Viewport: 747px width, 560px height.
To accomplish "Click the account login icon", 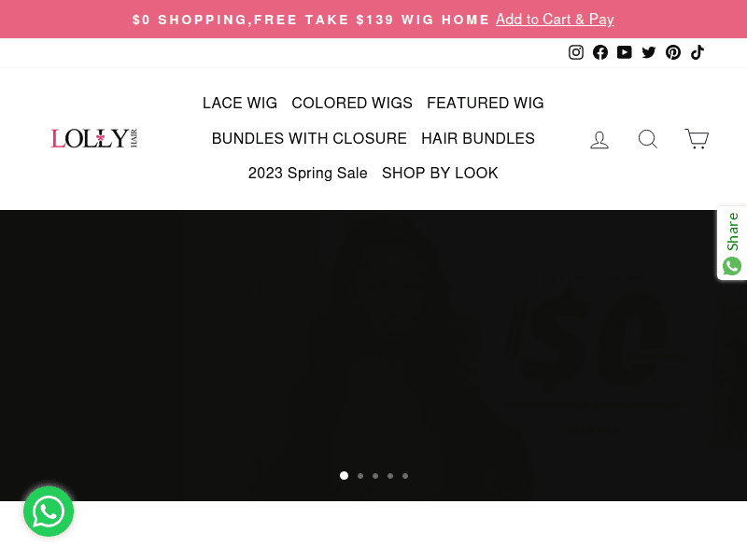I will 599,139.
